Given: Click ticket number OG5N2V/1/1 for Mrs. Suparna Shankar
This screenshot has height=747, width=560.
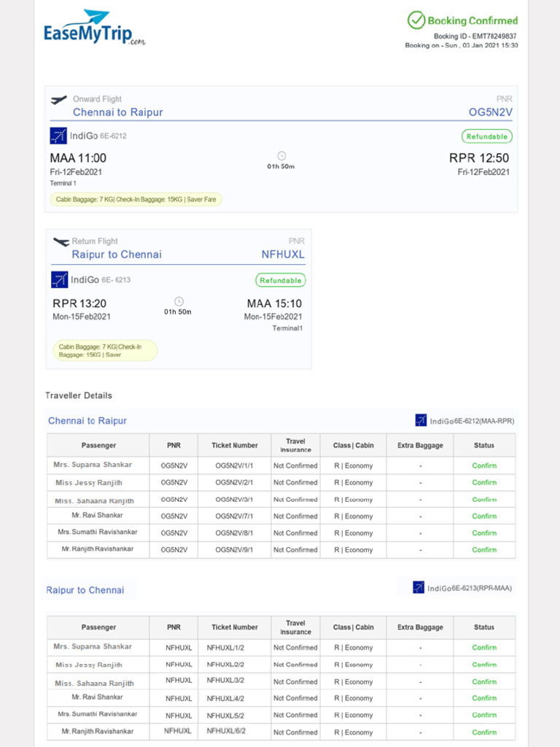Looking at the screenshot, I should pos(234,465).
